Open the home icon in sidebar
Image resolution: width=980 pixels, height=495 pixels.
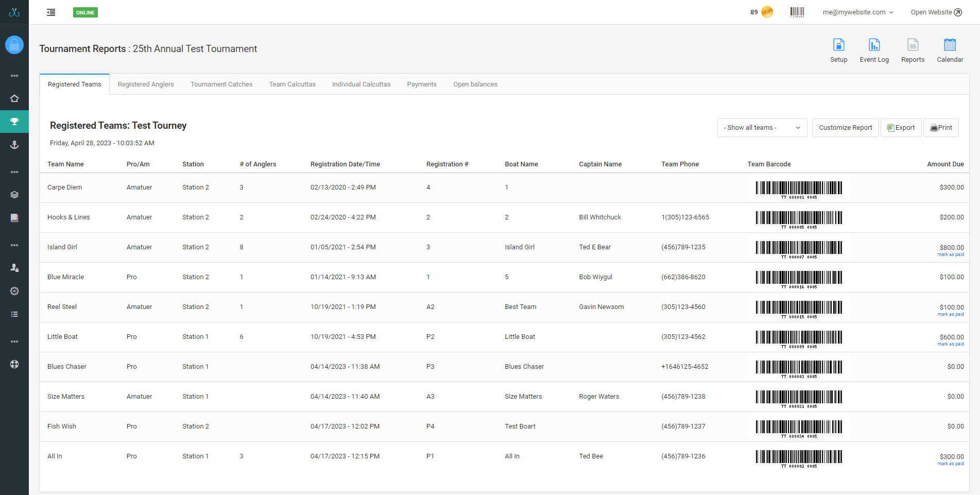point(14,98)
